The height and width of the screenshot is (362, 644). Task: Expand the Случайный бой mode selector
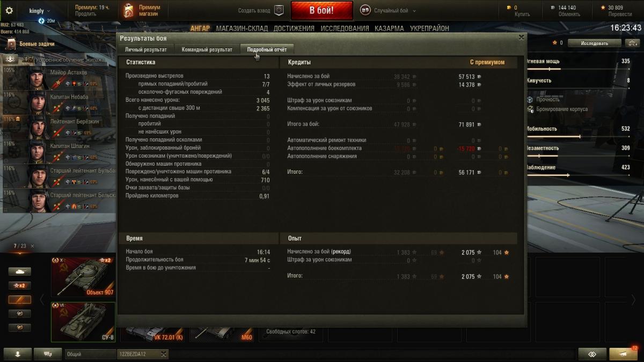[x=390, y=10]
